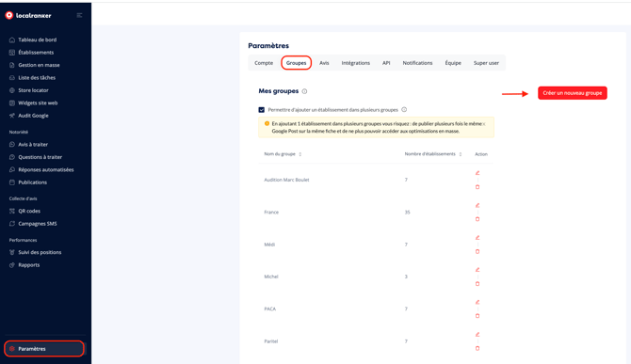Click the Médi group name
Screen dimensions: 631x364
pyautogui.click(x=269, y=245)
